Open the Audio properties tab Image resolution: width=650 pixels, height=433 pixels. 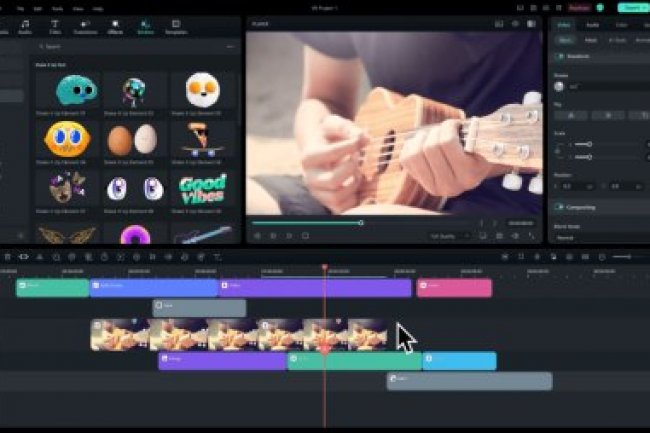click(x=592, y=25)
